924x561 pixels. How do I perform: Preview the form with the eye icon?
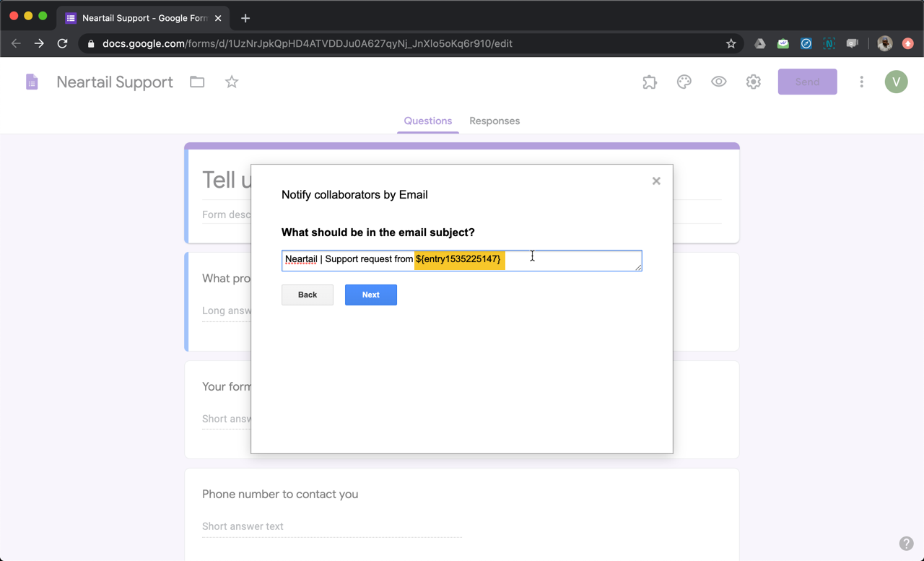coord(718,82)
